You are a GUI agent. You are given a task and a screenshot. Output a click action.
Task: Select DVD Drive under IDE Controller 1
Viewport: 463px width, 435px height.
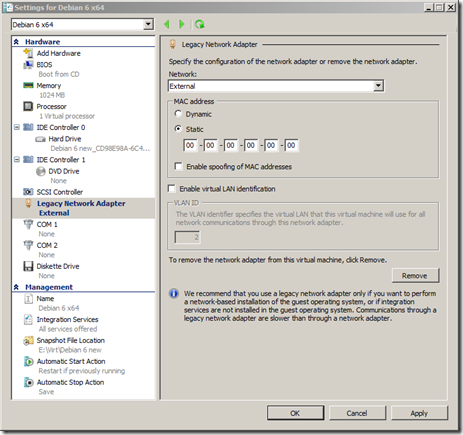point(64,171)
